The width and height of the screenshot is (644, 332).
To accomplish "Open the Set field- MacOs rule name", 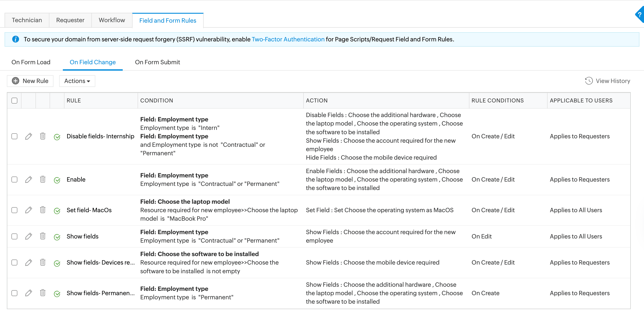I will [89, 210].
